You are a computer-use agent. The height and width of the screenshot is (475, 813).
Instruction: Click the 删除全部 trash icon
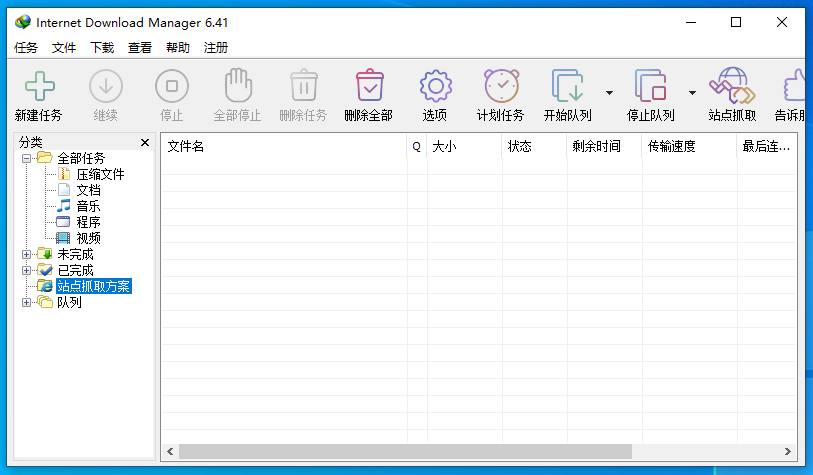pyautogui.click(x=369, y=87)
